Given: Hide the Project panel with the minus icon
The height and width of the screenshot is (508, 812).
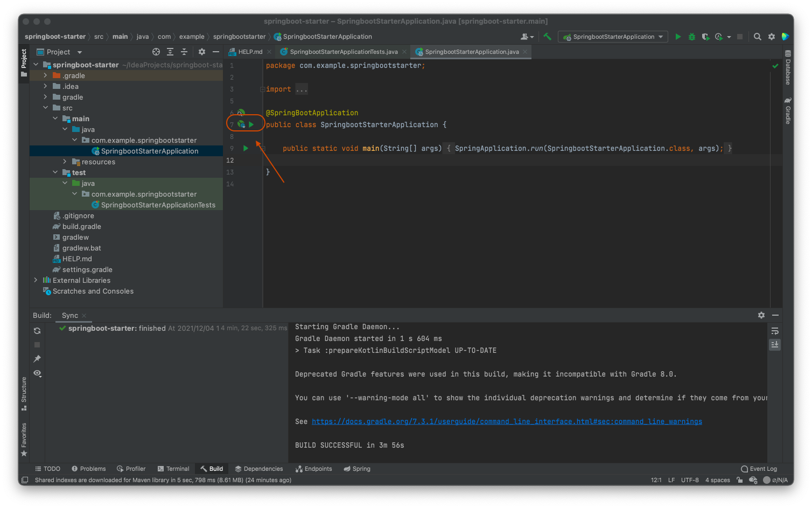Looking at the screenshot, I should [x=216, y=52].
